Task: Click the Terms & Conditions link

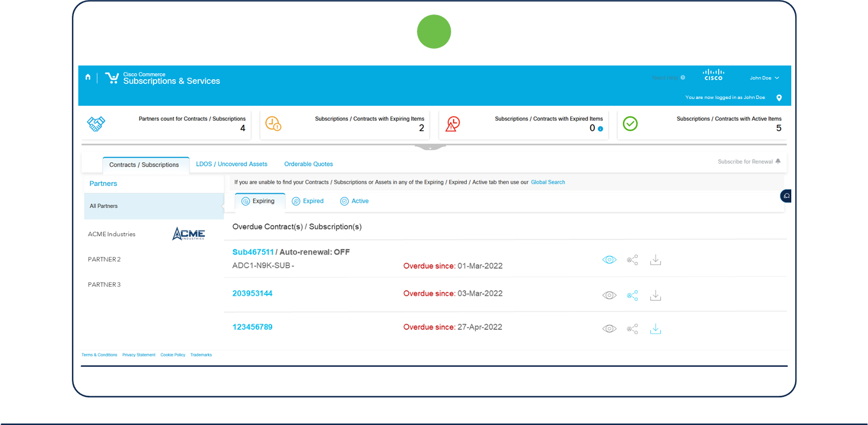Action: [x=99, y=355]
